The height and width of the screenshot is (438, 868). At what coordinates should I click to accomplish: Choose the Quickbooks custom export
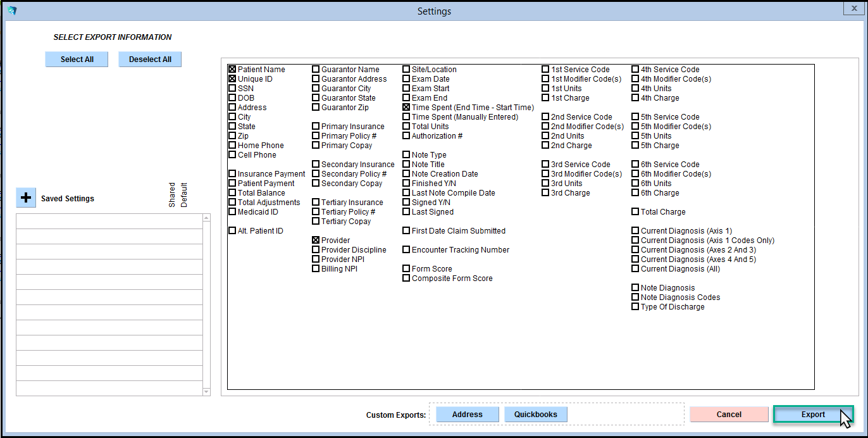[535, 415]
